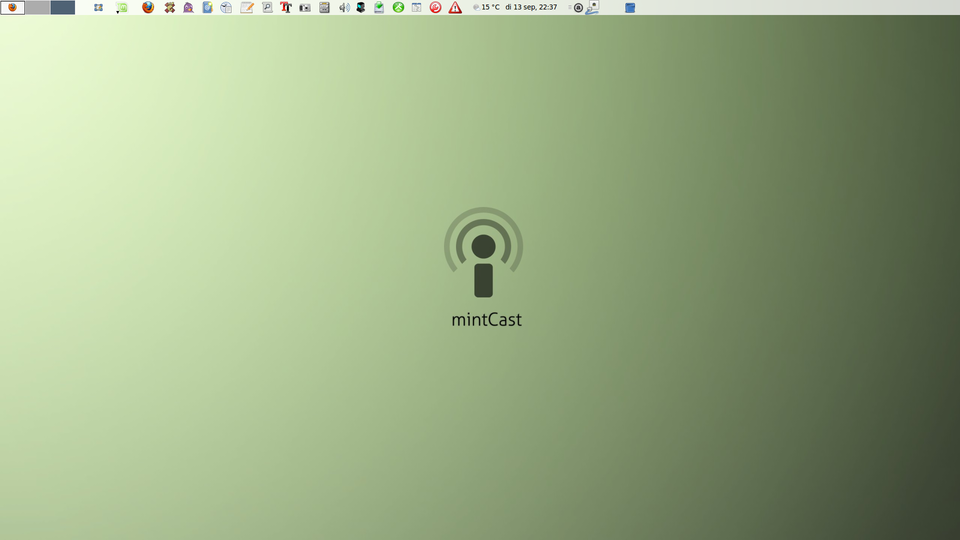Launch Firefox from the panel launcher

pos(148,7)
